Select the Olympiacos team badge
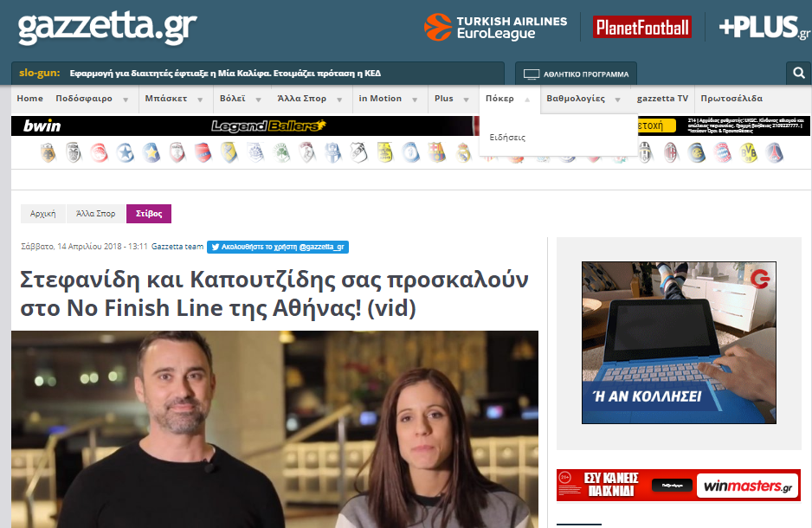 (x=99, y=153)
